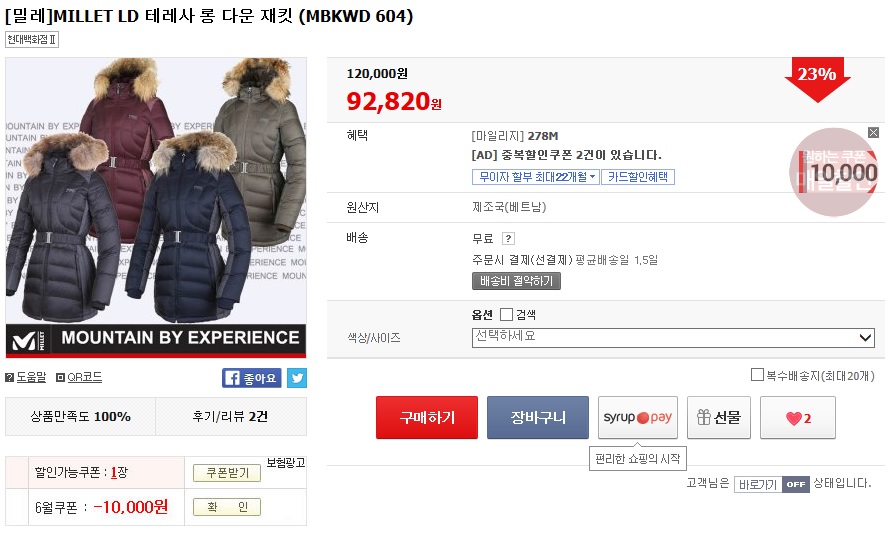Open the 후기/리뷰 2건 tab
This screenshot has height=534, width=896.
tap(231, 416)
